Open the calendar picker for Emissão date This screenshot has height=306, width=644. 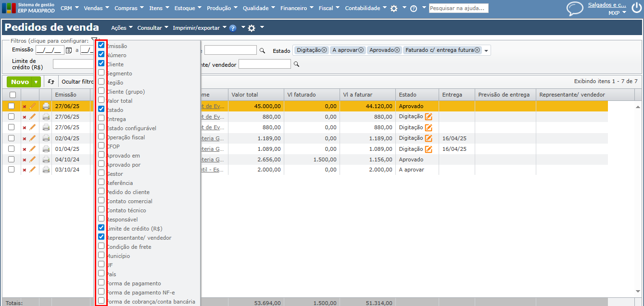[x=69, y=50]
